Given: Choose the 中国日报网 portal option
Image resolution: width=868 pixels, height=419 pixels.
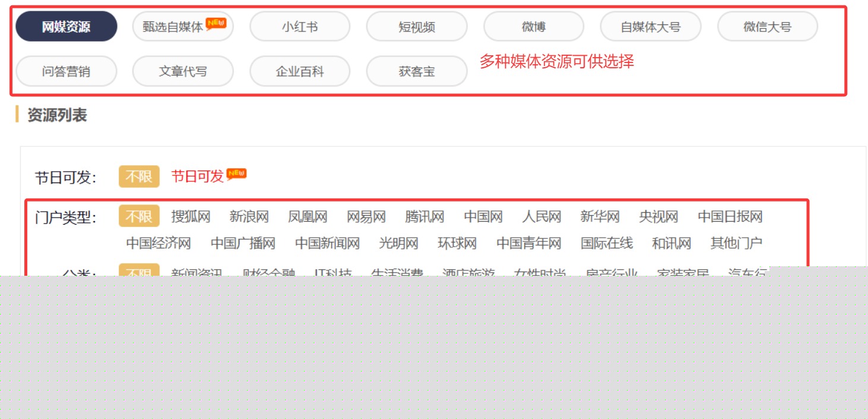Looking at the screenshot, I should [x=730, y=216].
